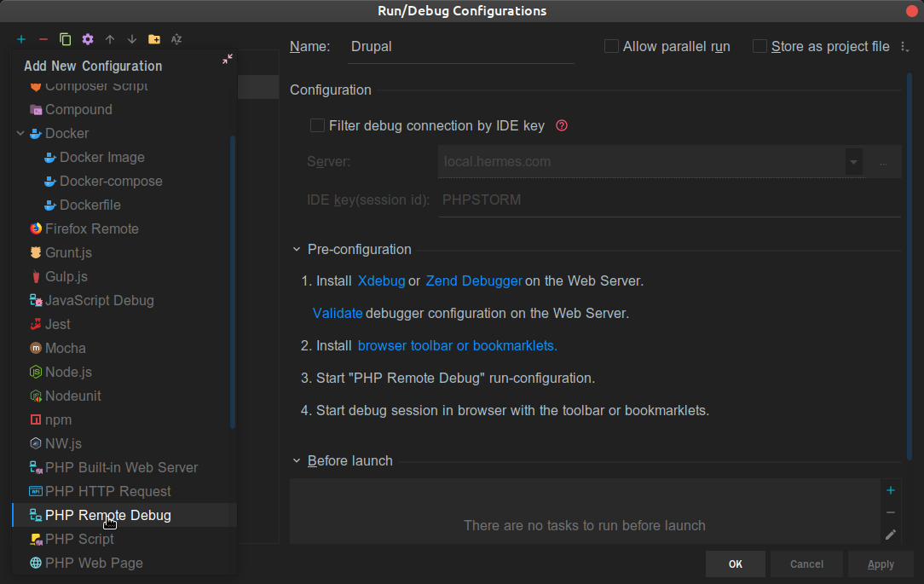Click the Grunt.js icon
The height and width of the screenshot is (584, 924).
[x=36, y=252]
